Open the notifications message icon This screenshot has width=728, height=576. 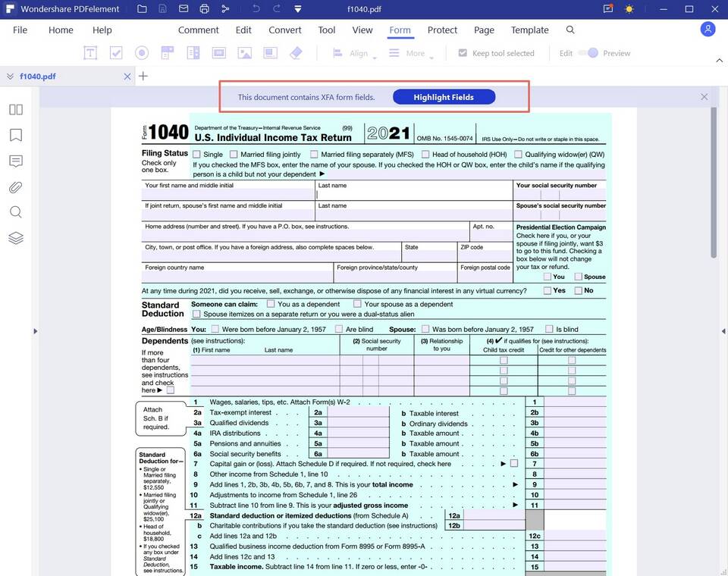[x=608, y=9]
